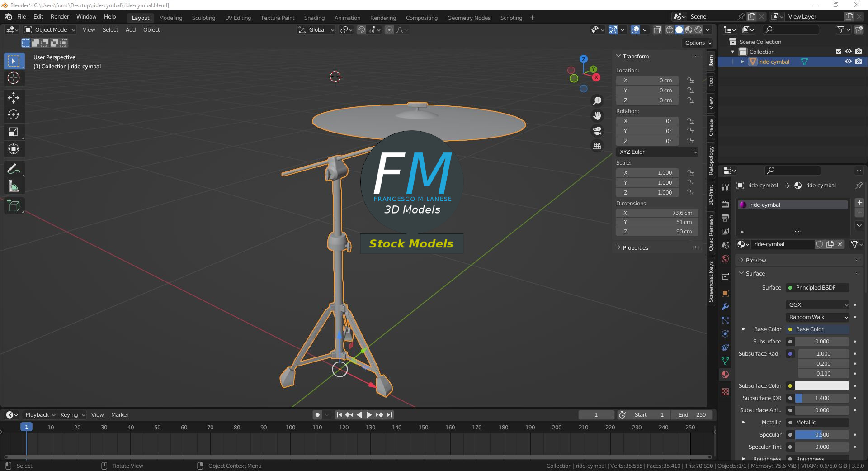Expand ride-cymbal tree item in outliner

point(742,62)
